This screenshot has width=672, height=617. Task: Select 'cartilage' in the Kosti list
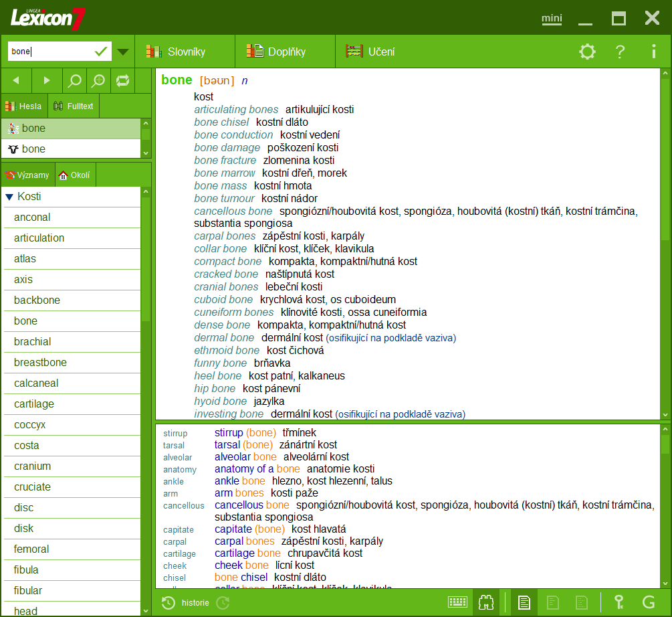pyautogui.click(x=34, y=404)
